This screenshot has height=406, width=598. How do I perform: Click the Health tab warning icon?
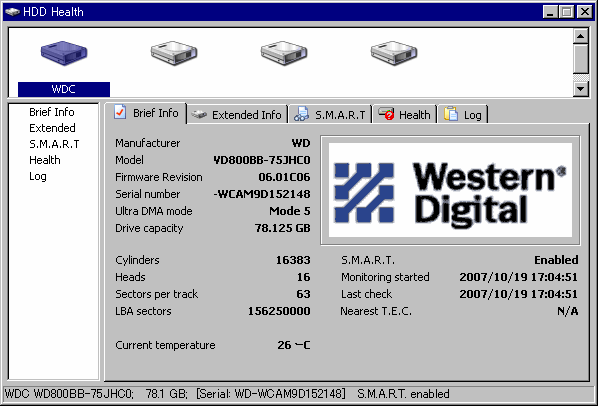[386, 114]
